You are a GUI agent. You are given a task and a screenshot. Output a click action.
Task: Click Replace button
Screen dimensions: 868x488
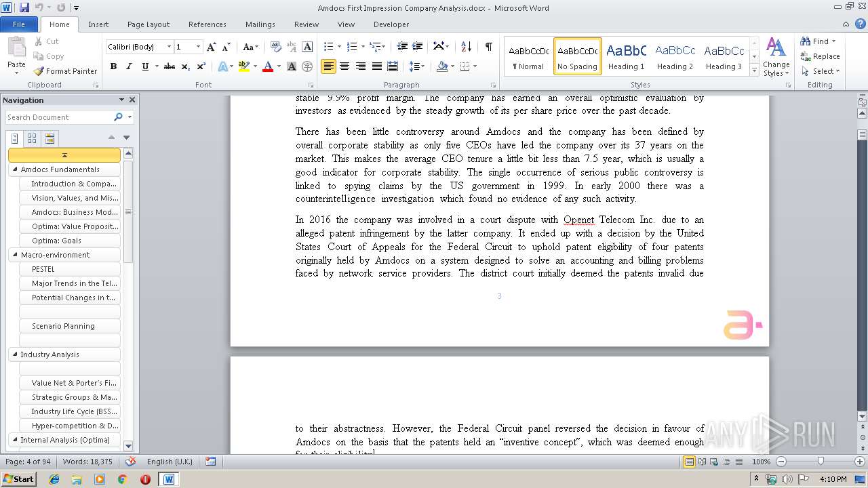coord(820,56)
